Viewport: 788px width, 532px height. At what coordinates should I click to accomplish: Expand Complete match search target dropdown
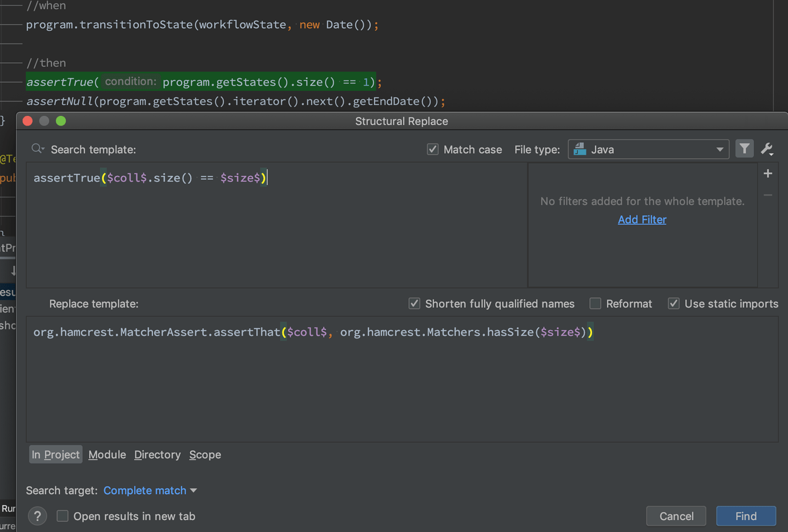[x=150, y=490]
